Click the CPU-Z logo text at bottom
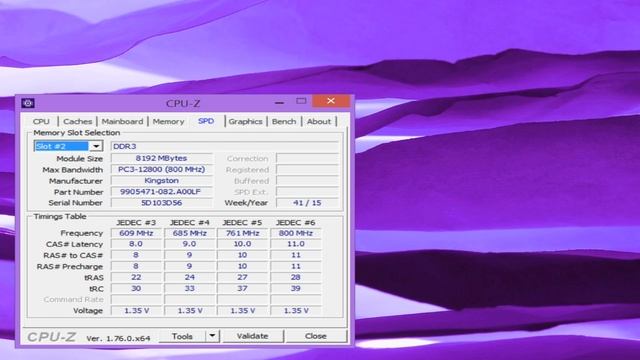 pyautogui.click(x=51, y=337)
